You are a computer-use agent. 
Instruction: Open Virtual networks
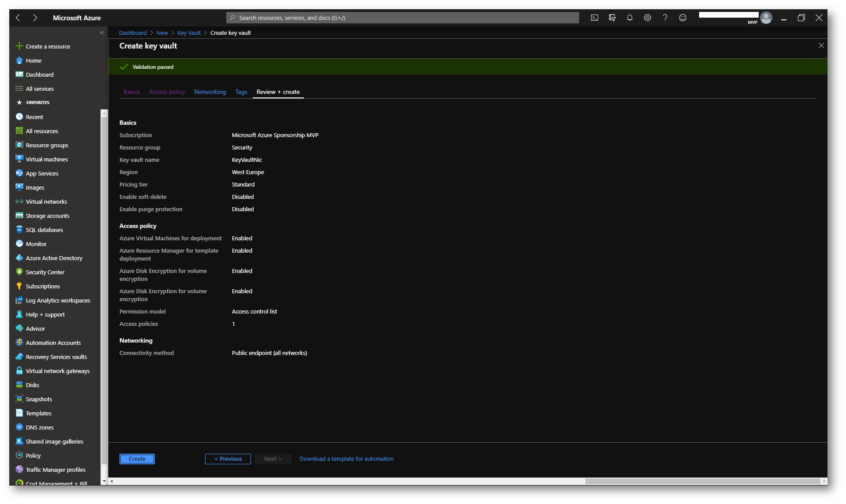[x=46, y=202]
